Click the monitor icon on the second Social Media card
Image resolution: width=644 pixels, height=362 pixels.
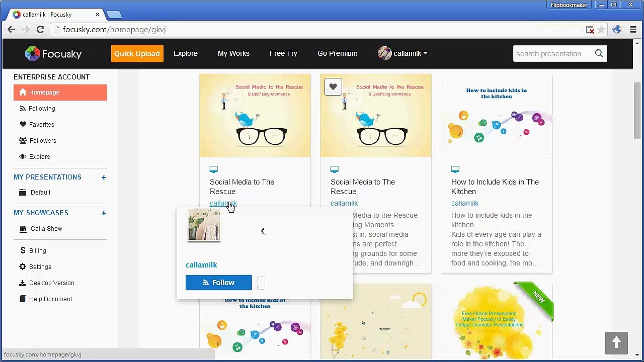(335, 169)
